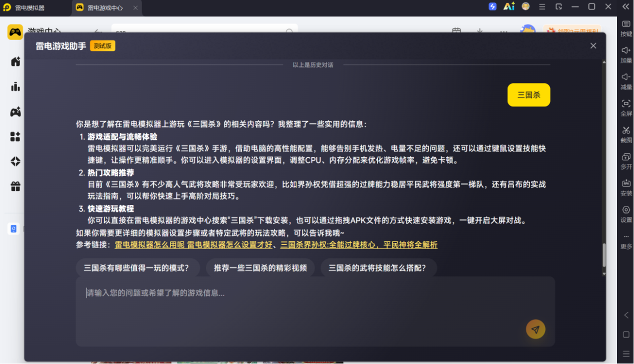Click the Android back arrow in sidebar
Viewport: 634px width, 364px height.
click(626, 315)
